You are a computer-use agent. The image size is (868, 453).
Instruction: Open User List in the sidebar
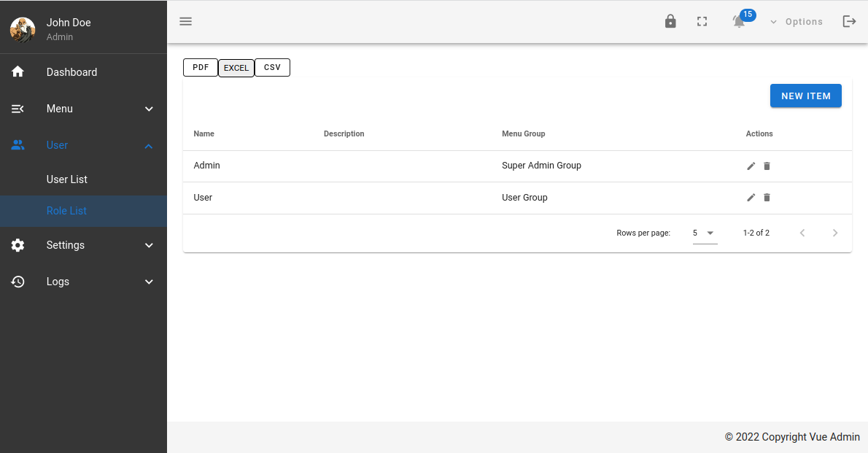(x=67, y=179)
